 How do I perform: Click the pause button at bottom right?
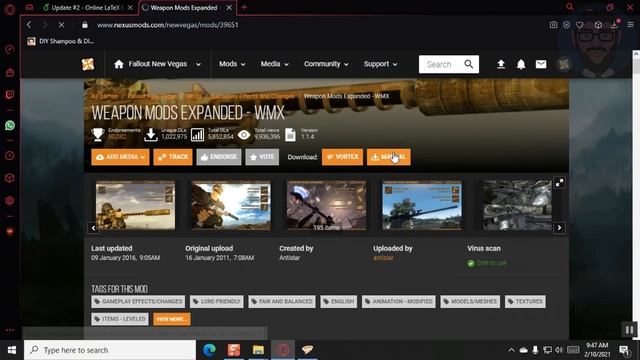[x=629, y=330]
